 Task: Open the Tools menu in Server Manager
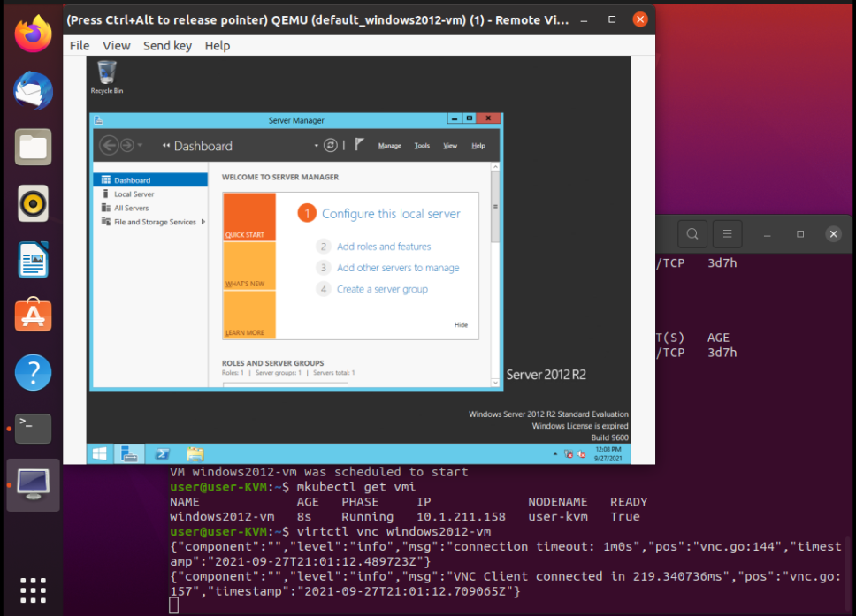(422, 146)
